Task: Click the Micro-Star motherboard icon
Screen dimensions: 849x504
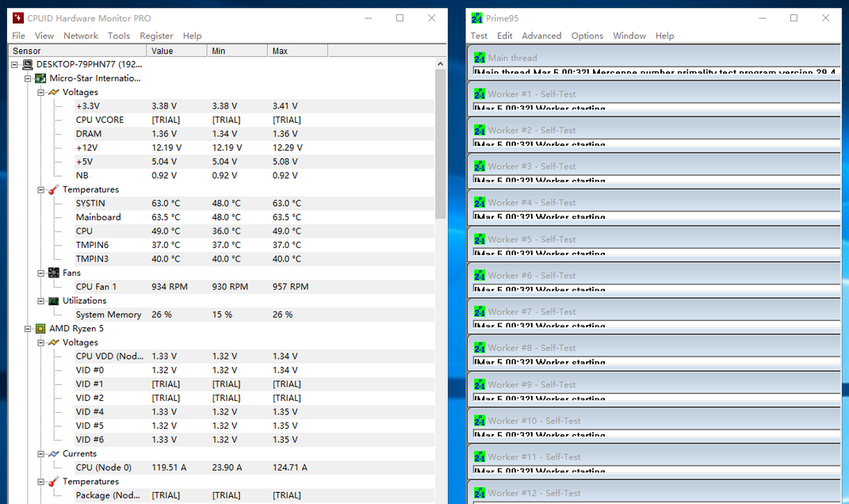Action: (40, 78)
